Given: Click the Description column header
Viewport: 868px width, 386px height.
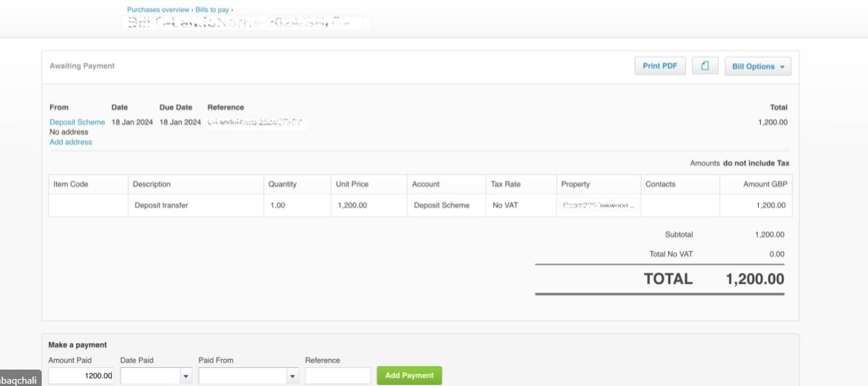Looking at the screenshot, I should (152, 184).
